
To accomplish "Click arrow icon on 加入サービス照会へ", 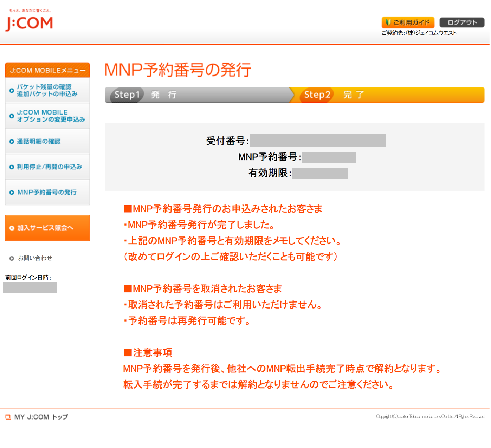I will tap(12, 228).
